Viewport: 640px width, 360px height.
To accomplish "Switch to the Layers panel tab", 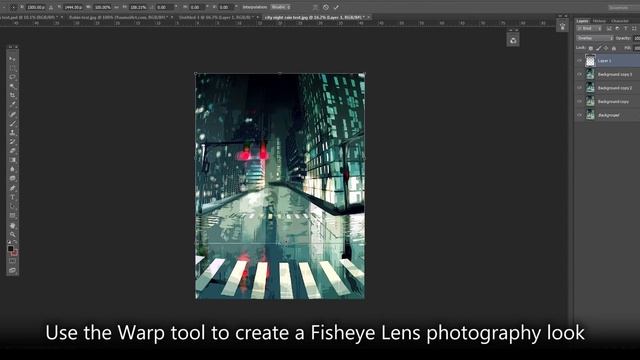I will tap(582, 21).
